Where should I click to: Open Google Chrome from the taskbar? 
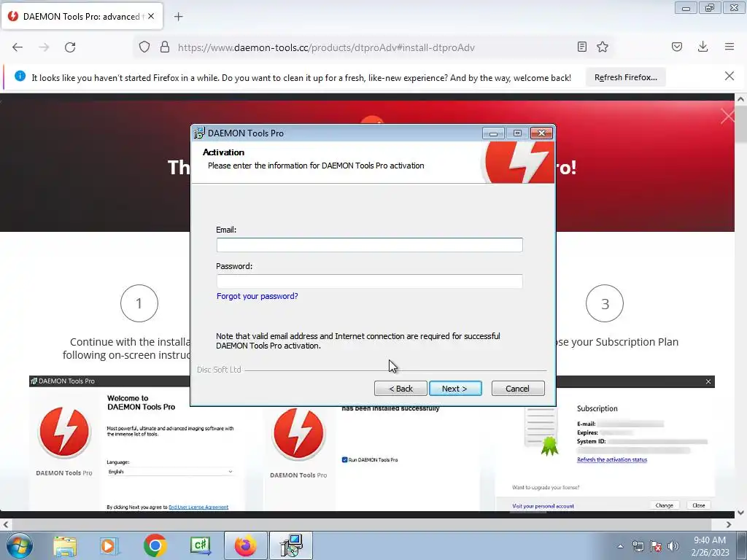[x=155, y=545]
